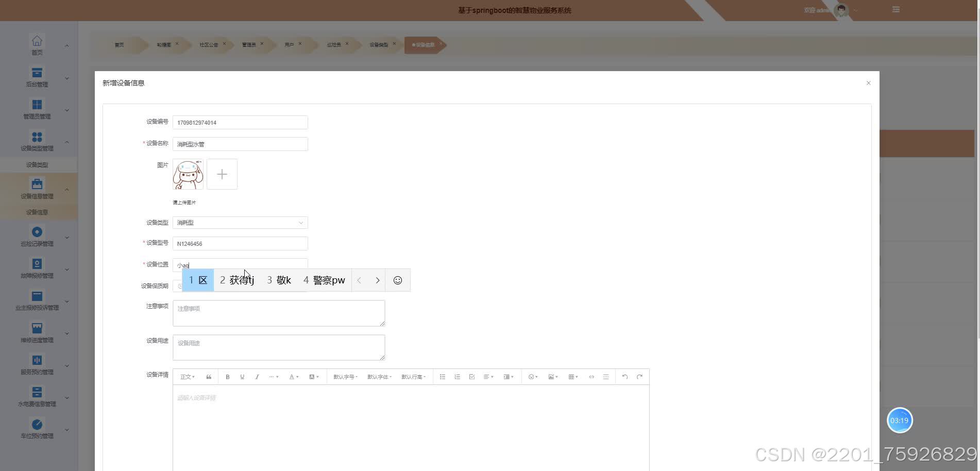
Task: Click the 巡检记录管理 sidebar icon
Action: pyautogui.click(x=37, y=232)
